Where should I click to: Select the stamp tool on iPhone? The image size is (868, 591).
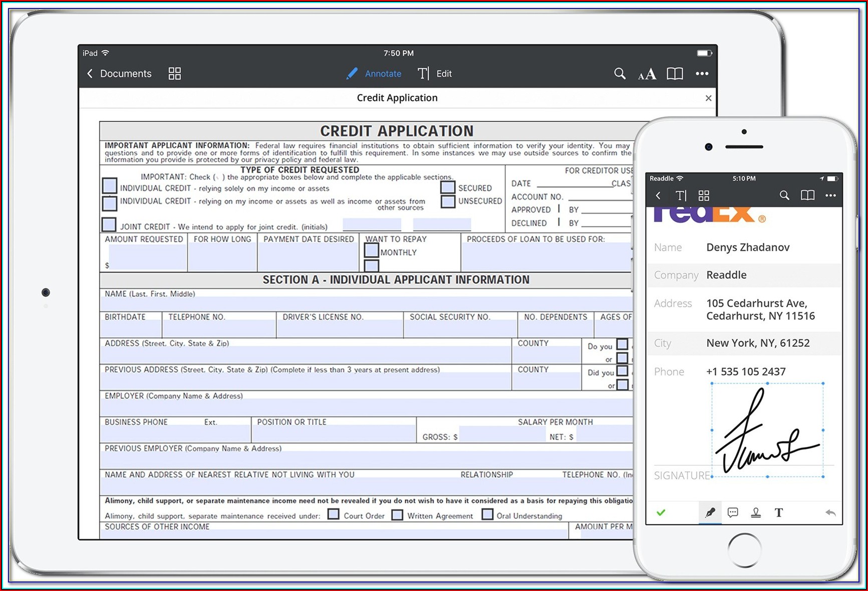pos(756,512)
